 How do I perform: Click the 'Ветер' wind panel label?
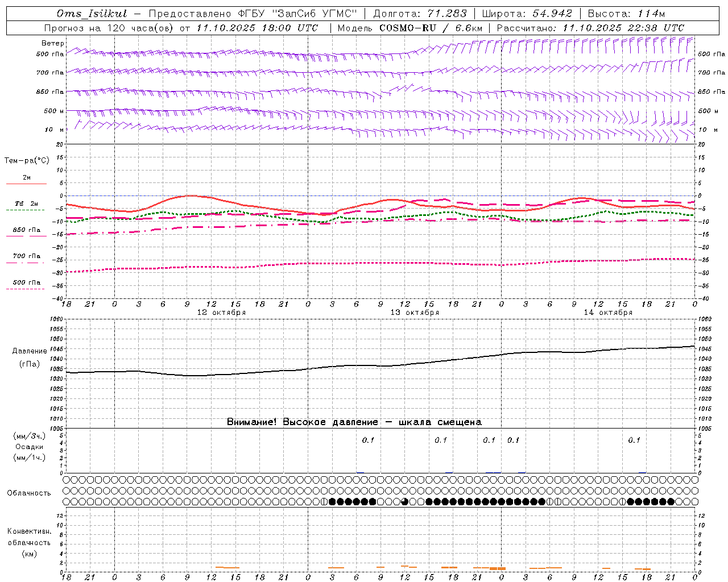coord(53,43)
